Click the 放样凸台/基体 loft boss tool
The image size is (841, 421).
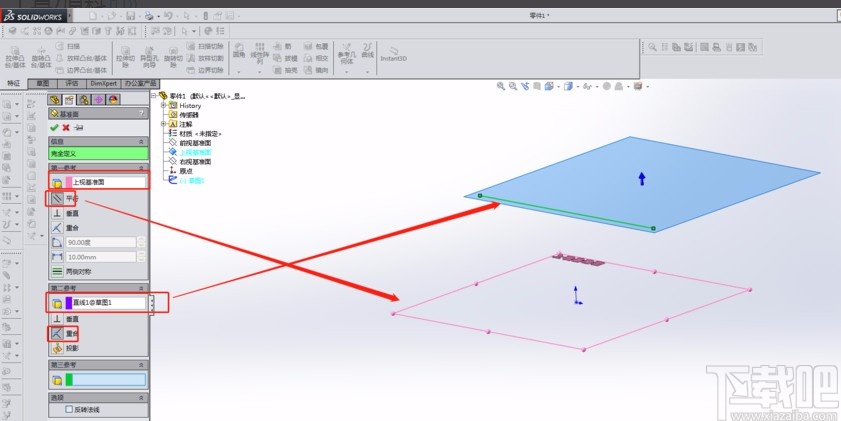point(82,58)
